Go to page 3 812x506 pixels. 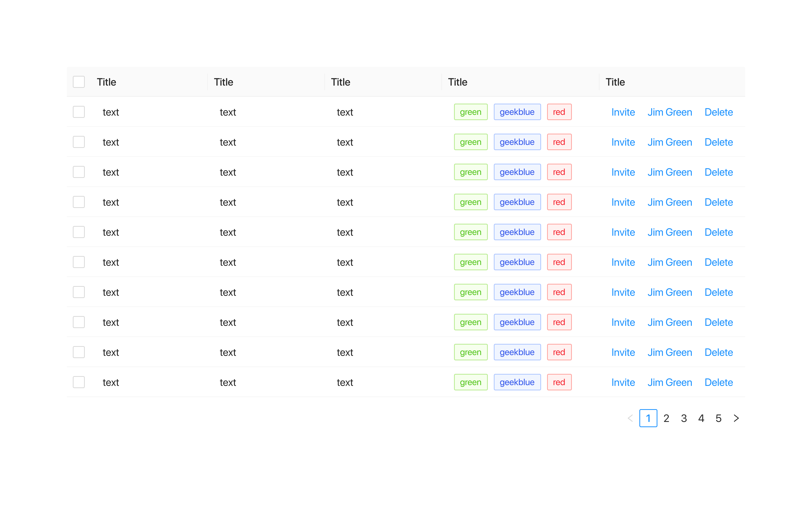coord(684,418)
